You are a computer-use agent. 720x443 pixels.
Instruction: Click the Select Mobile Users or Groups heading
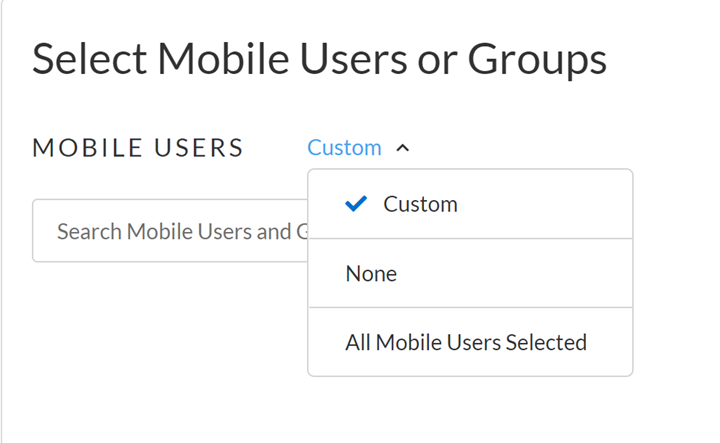pos(319,59)
